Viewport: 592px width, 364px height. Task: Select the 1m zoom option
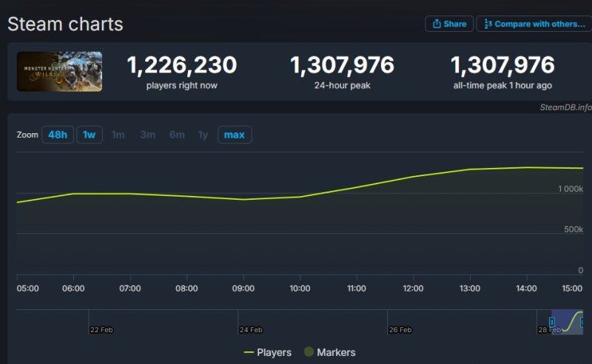click(x=118, y=135)
